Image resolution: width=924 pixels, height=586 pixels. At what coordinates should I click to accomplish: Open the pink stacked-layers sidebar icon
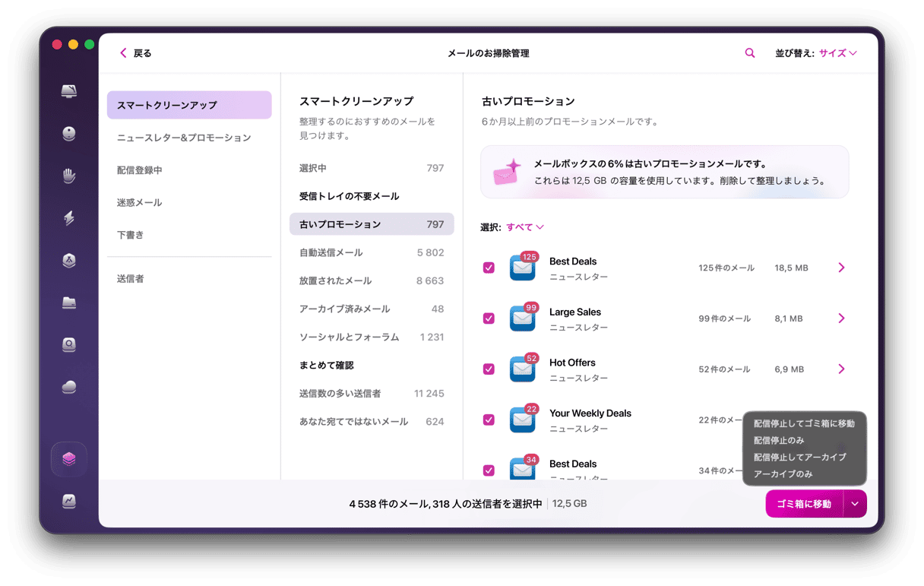[x=69, y=459]
